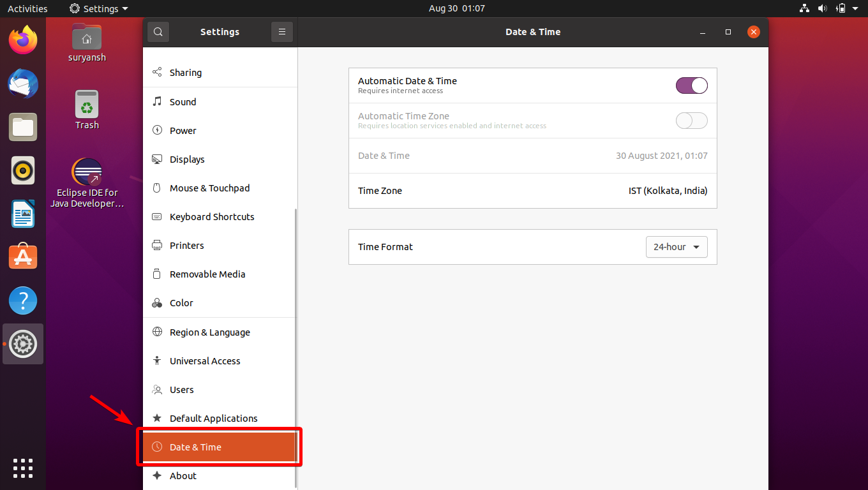Click the volume icon in the top bar
Image resolution: width=868 pixels, height=490 pixels.
(823, 8)
